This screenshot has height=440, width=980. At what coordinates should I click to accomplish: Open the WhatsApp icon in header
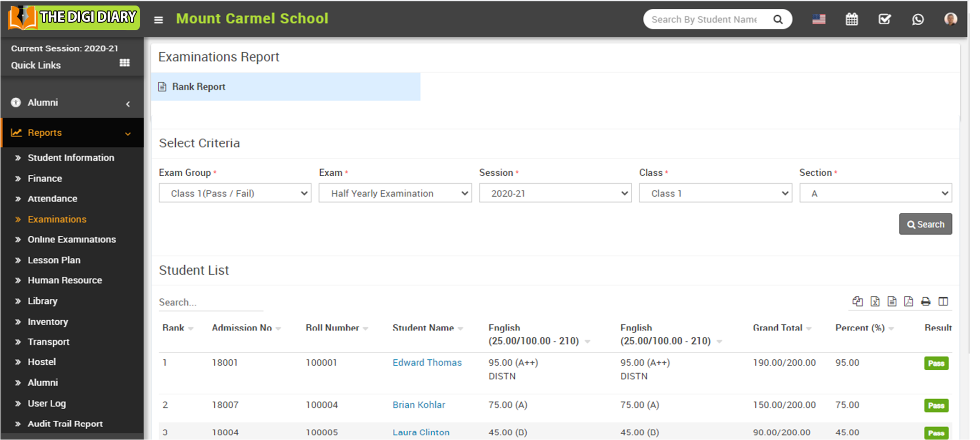point(918,19)
